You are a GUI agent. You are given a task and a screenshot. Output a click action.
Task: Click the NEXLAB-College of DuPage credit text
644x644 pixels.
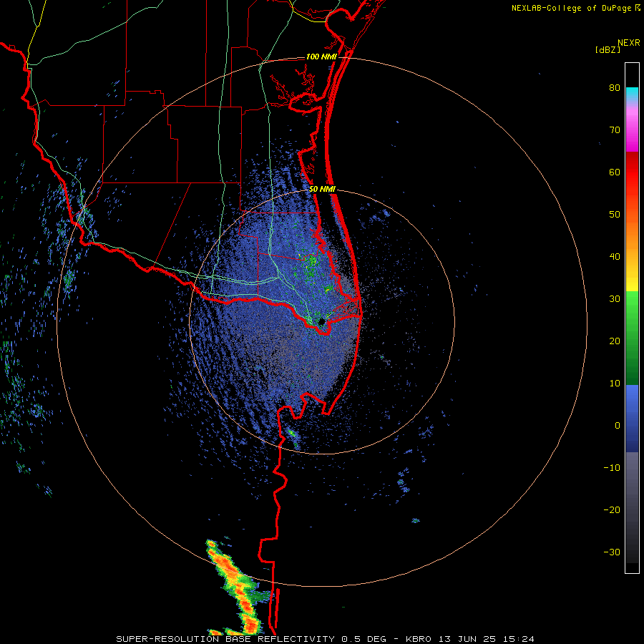[575, 8]
